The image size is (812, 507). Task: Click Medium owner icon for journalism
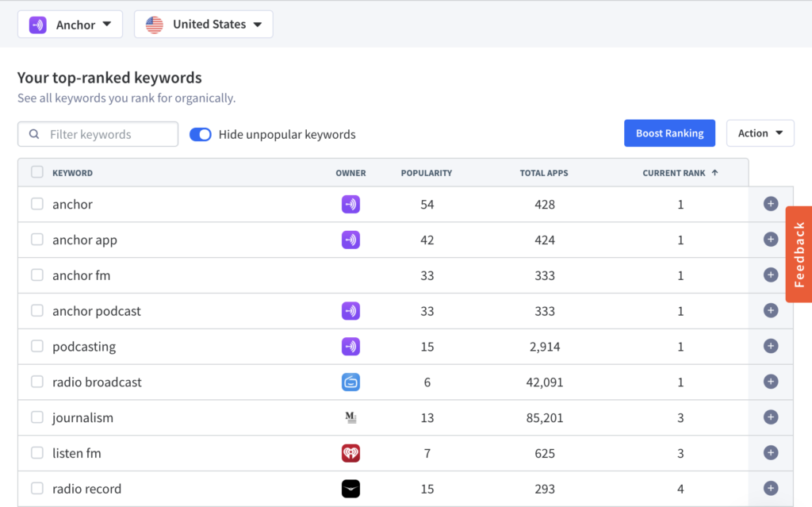click(350, 417)
